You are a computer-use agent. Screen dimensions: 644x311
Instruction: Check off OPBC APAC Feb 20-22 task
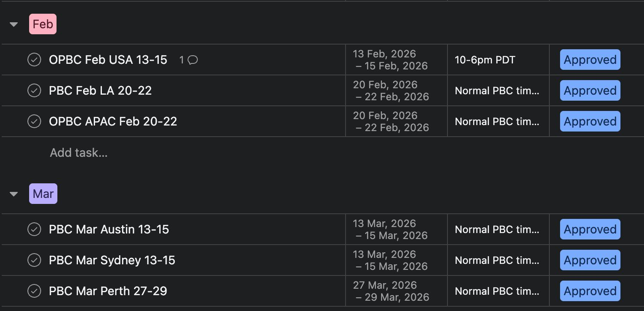click(34, 122)
